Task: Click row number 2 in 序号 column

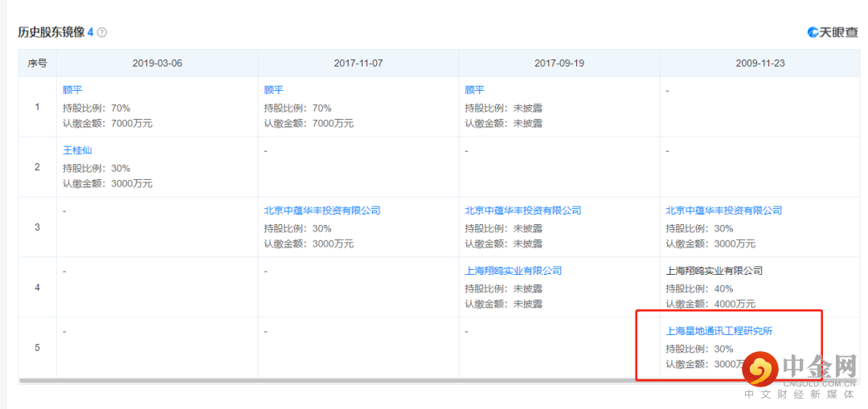Action: tap(38, 166)
